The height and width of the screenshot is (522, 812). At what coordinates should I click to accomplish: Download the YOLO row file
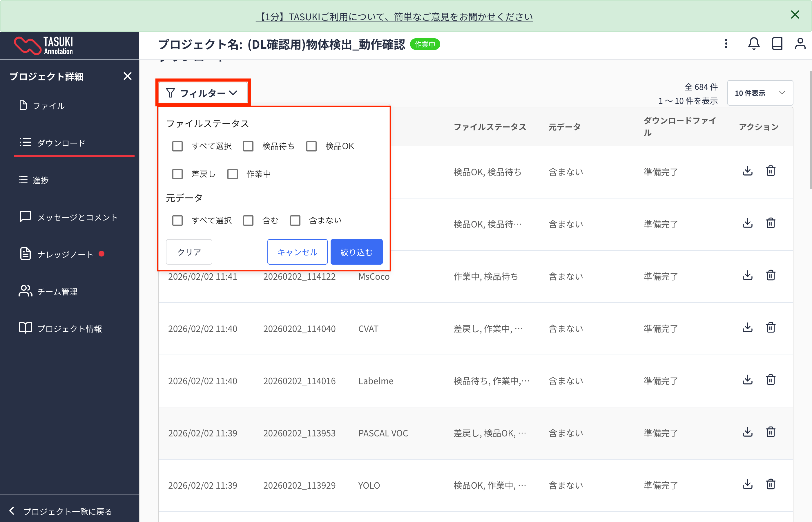pos(747,484)
